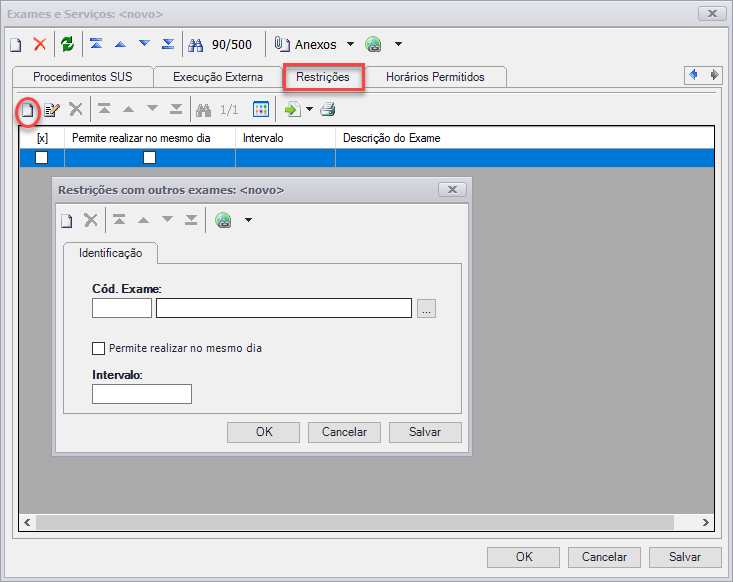Switch to Procedimentos SUS tab
The height and width of the screenshot is (582, 733).
[x=83, y=77]
